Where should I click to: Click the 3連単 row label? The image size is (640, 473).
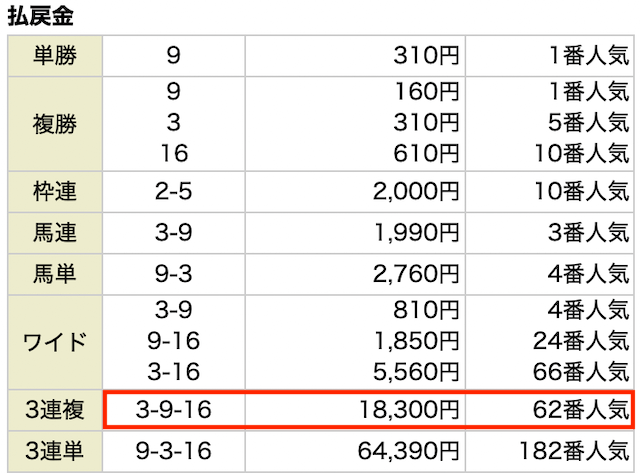(55, 451)
